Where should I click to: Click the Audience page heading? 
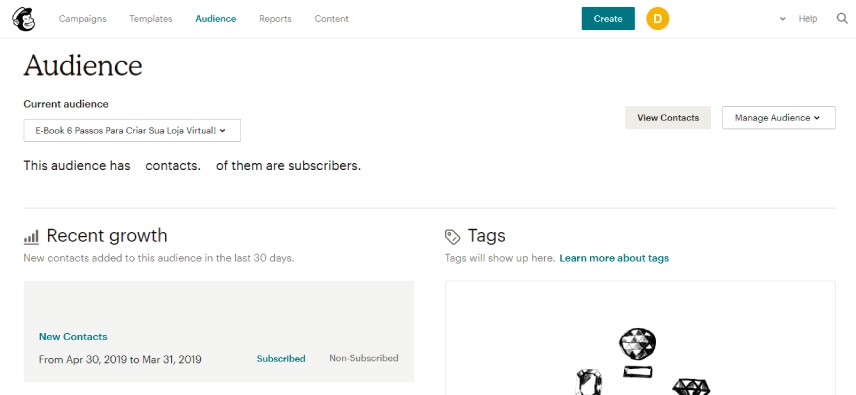[83, 65]
